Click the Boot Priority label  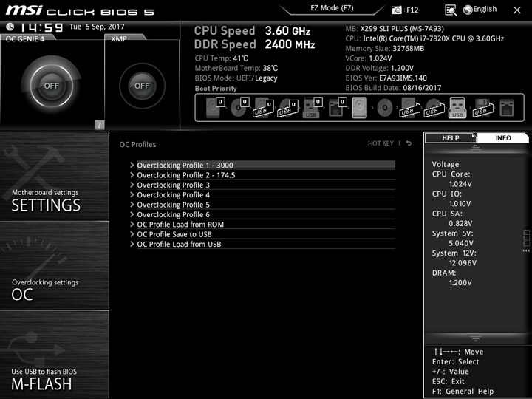216,88
